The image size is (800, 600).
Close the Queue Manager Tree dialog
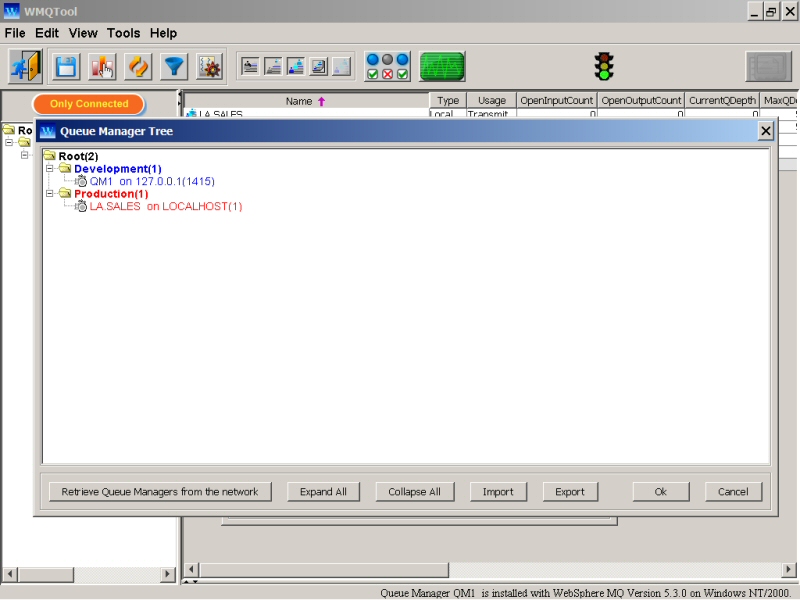tap(765, 132)
